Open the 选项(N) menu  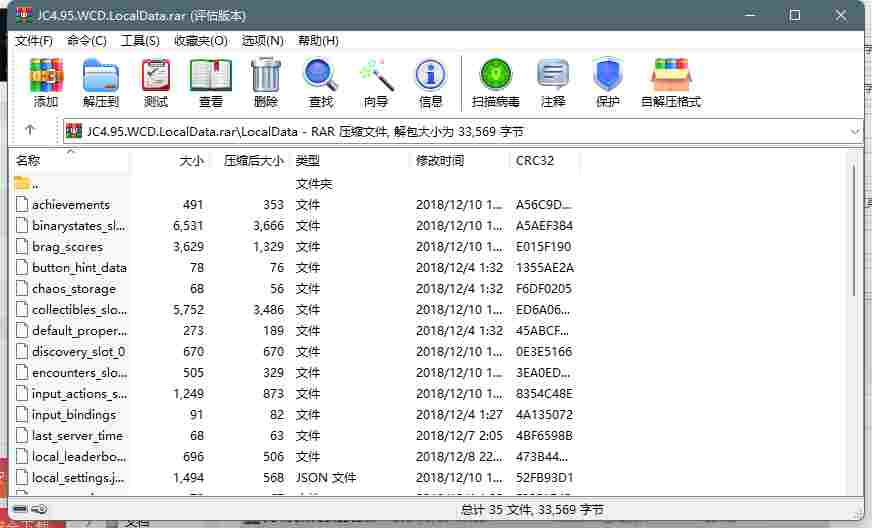click(262, 41)
